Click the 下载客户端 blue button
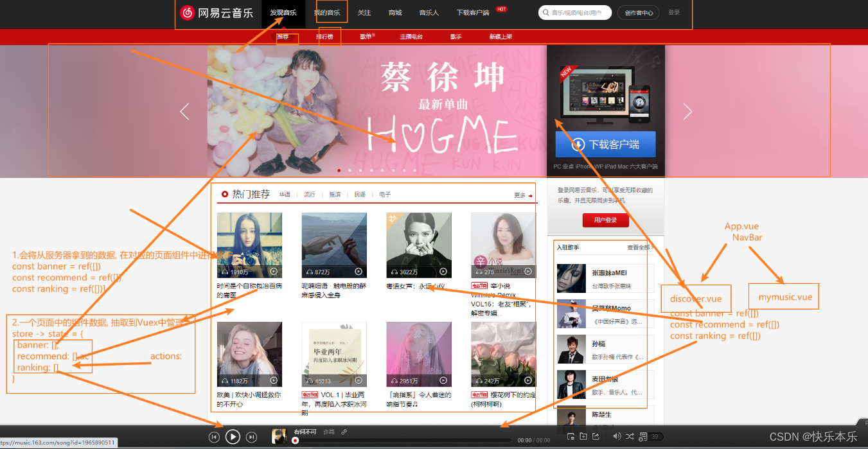The image size is (868, 449). tap(605, 145)
